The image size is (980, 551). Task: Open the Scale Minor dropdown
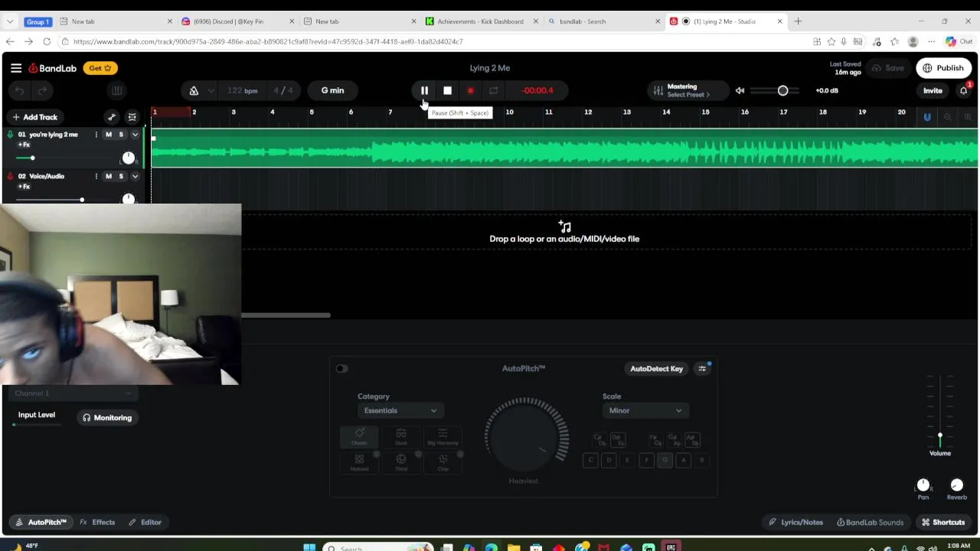tap(645, 411)
